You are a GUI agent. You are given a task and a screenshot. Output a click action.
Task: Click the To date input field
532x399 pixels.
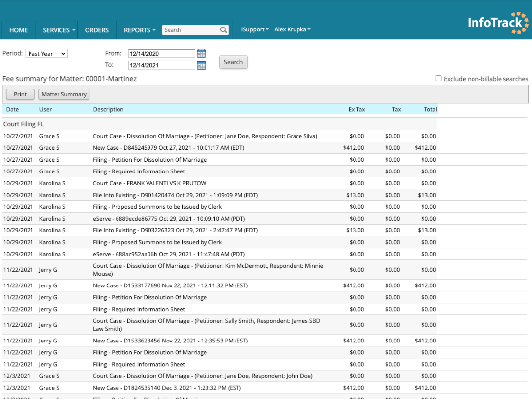tap(161, 65)
